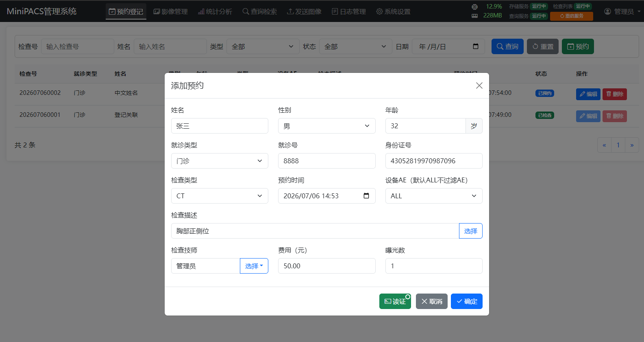Image resolution: width=644 pixels, height=342 pixels.
Task: Click the 费用 field showing 50.00
Action: pyautogui.click(x=326, y=266)
